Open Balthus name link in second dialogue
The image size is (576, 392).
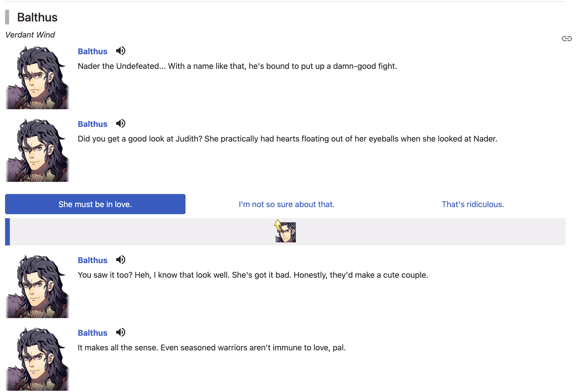point(92,124)
